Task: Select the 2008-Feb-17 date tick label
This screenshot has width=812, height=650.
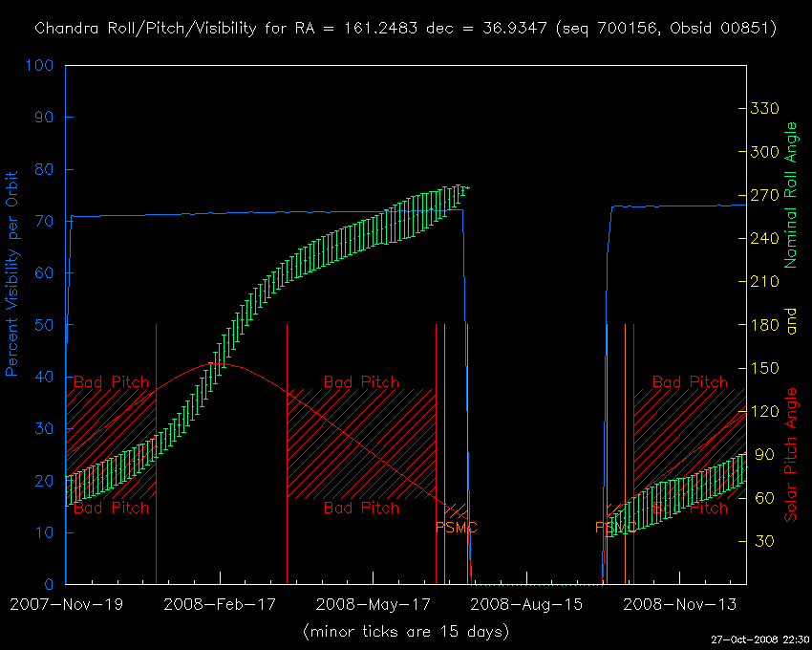Action: coord(220,604)
